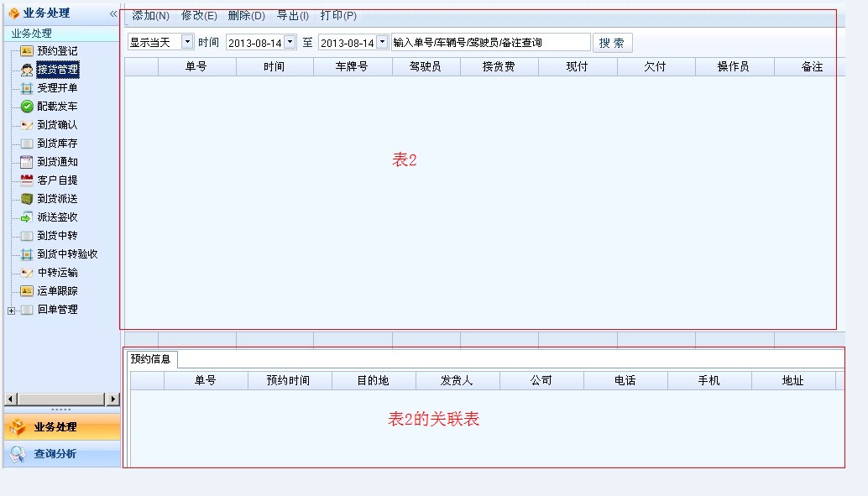The image size is (868, 496).
Task: Click the 受理开单 icon
Action: pyautogui.click(x=27, y=88)
